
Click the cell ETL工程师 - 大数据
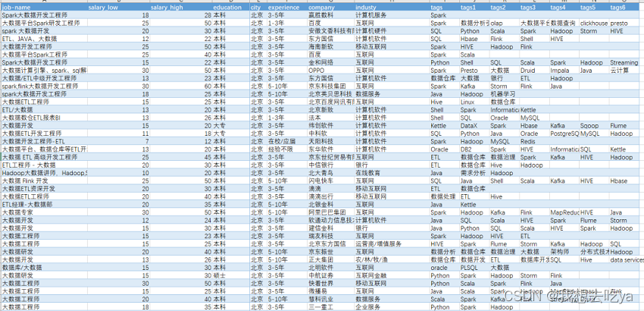[44, 165]
